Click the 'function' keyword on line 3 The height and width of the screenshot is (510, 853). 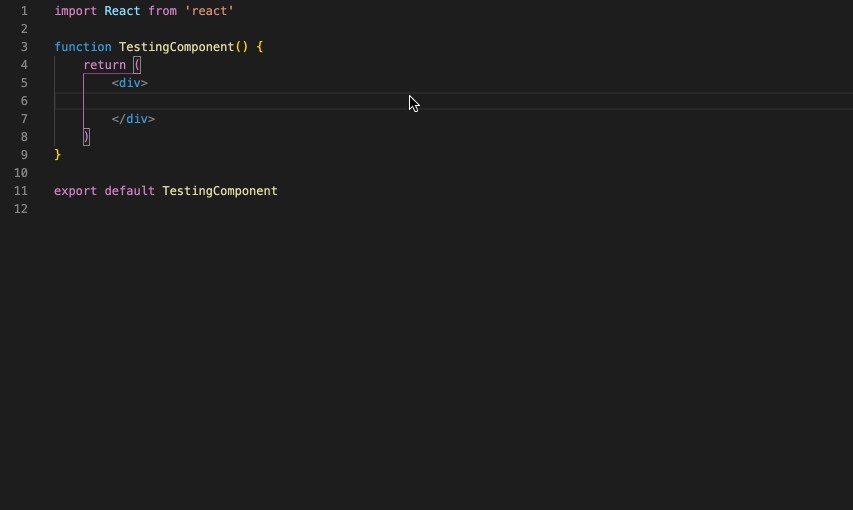(x=83, y=47)
